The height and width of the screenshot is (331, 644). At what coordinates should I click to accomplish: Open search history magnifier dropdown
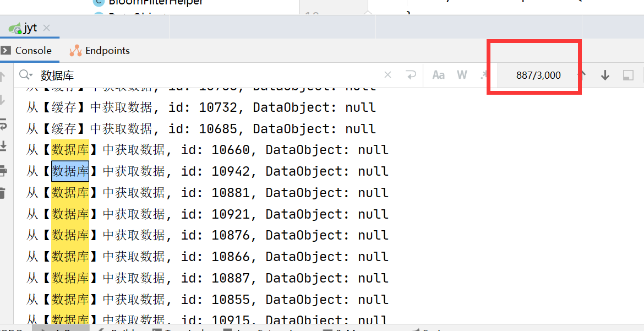[x=25, y=75]
